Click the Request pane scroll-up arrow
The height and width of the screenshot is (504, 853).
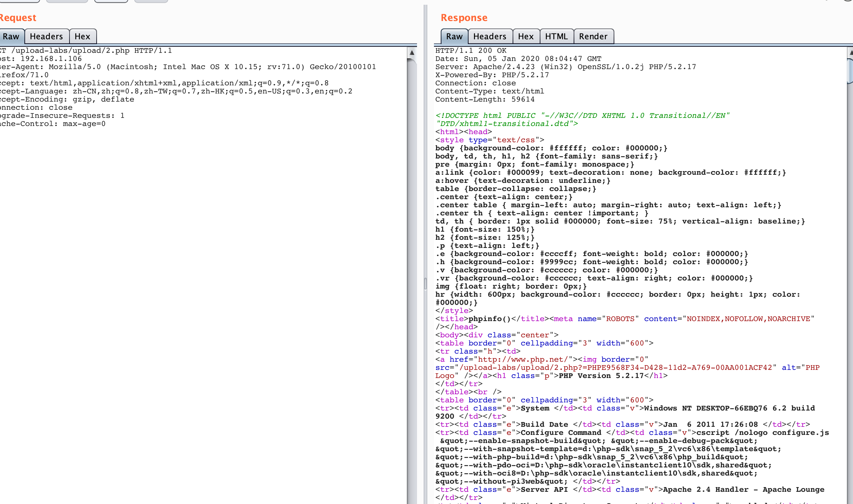[x=412, y=52]
